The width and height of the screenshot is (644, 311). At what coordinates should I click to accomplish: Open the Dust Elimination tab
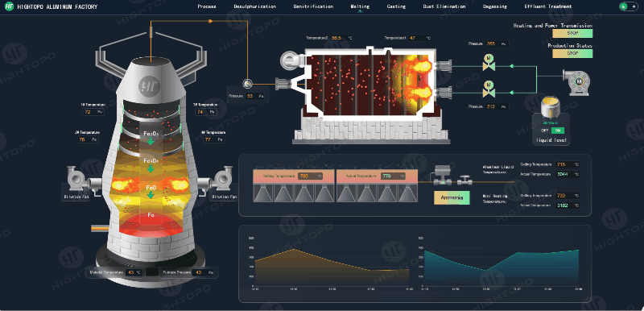point(444,6)
